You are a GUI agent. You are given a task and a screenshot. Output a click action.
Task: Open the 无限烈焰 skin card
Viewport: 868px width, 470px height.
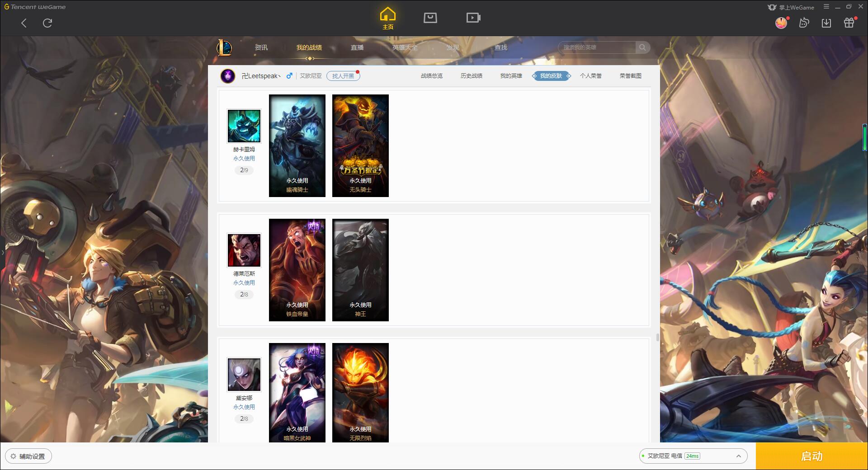[x=360, y=392]
